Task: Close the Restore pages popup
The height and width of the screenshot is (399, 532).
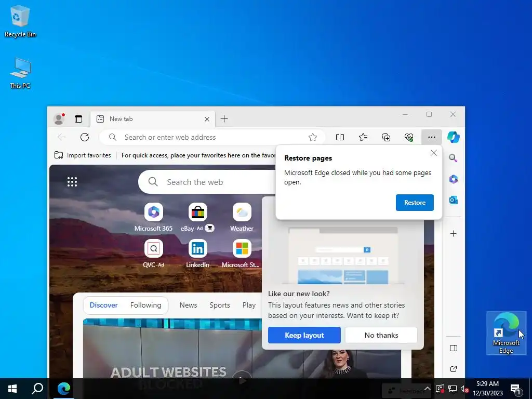Action: click(434, 153)
